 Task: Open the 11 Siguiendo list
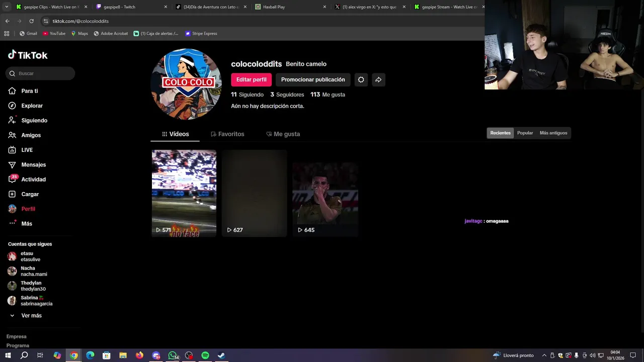point(247,95)
